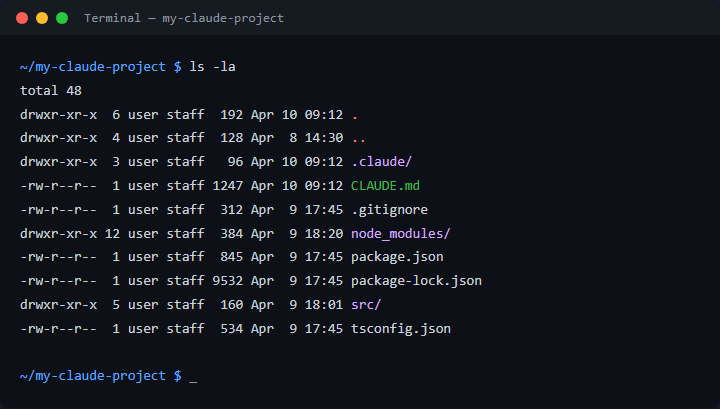
Task: Click the link count '12' in the node_modules row
Action: tap(112, 234)
